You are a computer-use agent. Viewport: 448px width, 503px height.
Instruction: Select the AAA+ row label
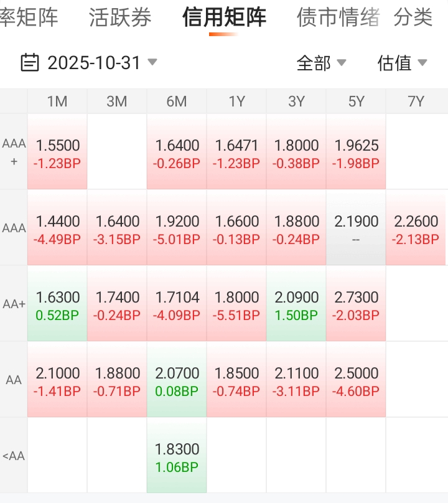14,152
